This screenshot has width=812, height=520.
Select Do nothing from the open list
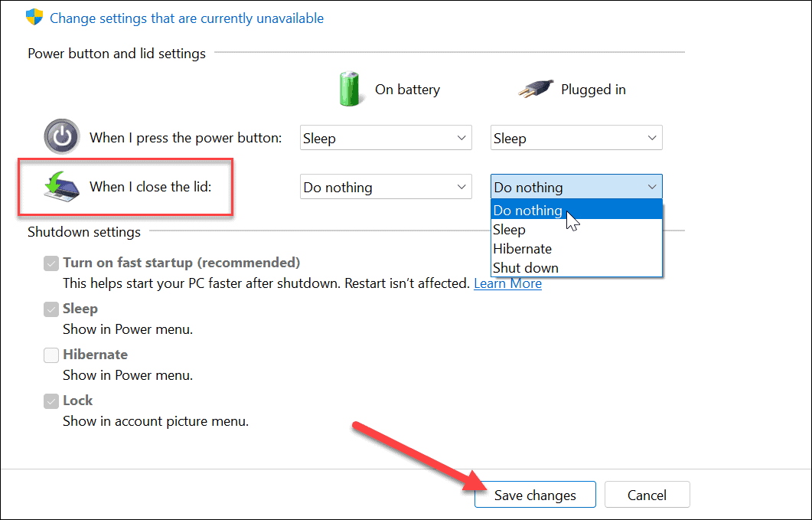[x=528, y=211]
